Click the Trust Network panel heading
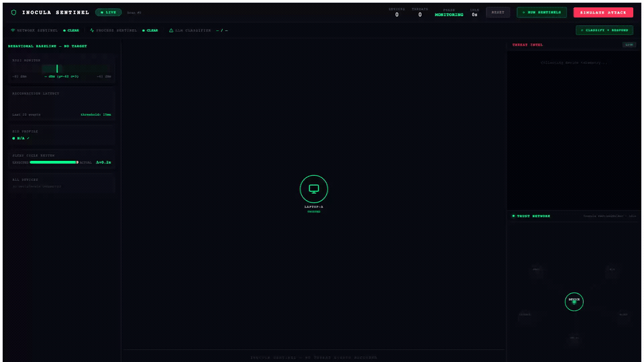 pyautogui.click(x=533, y=216)
